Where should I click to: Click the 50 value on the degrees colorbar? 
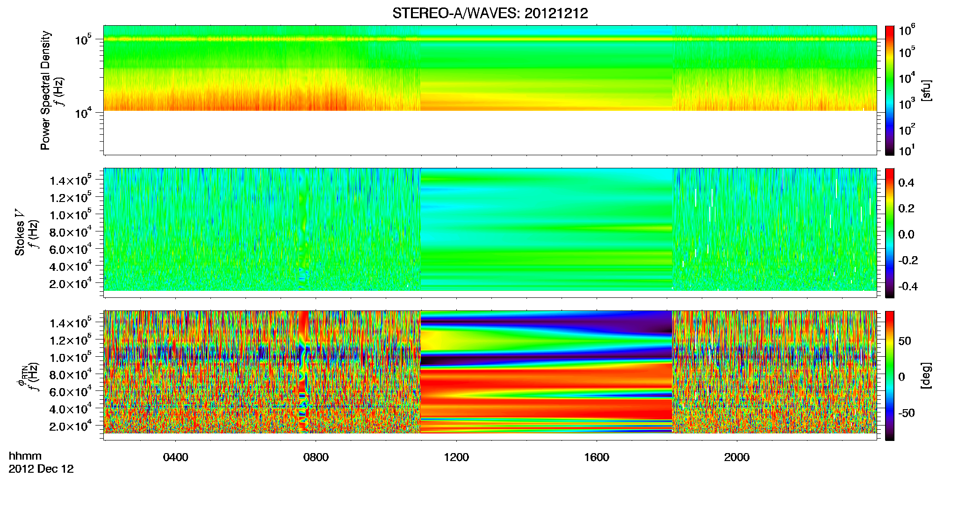click(905, 341)
